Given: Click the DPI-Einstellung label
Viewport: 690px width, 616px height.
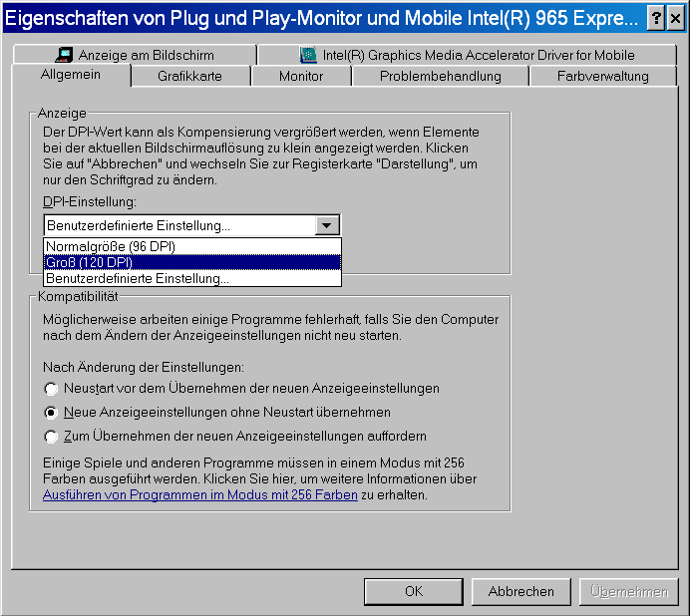Looking at the screenshot, I should tap(90, 202).
